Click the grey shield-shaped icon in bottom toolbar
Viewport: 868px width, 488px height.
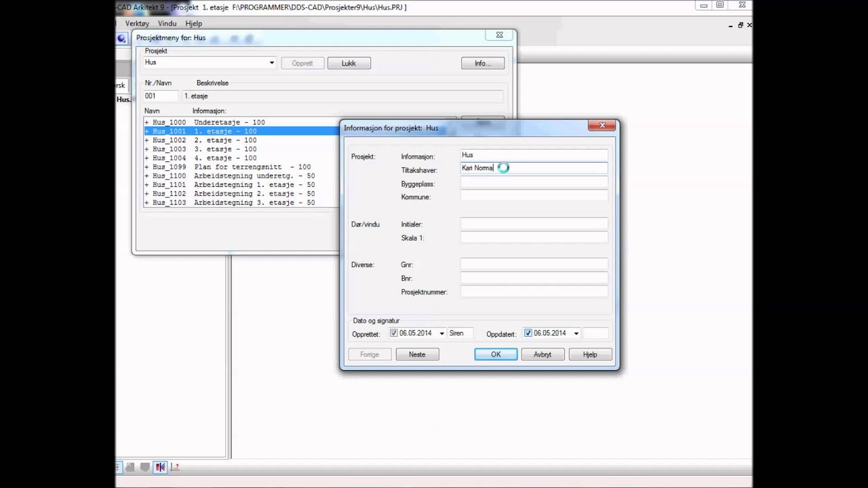[144, 466]
